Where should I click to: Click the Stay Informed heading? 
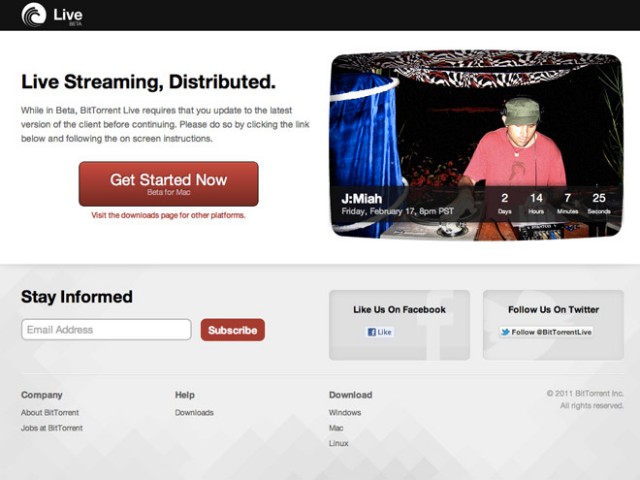click(77, 297)
